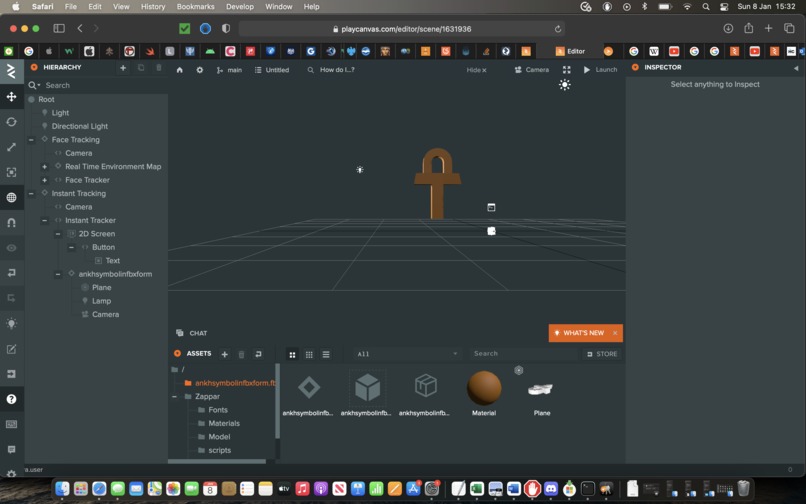The width and height of the screenshot is (806, 504).
Task: Collapse the Button entity
Action: point(71,247)
